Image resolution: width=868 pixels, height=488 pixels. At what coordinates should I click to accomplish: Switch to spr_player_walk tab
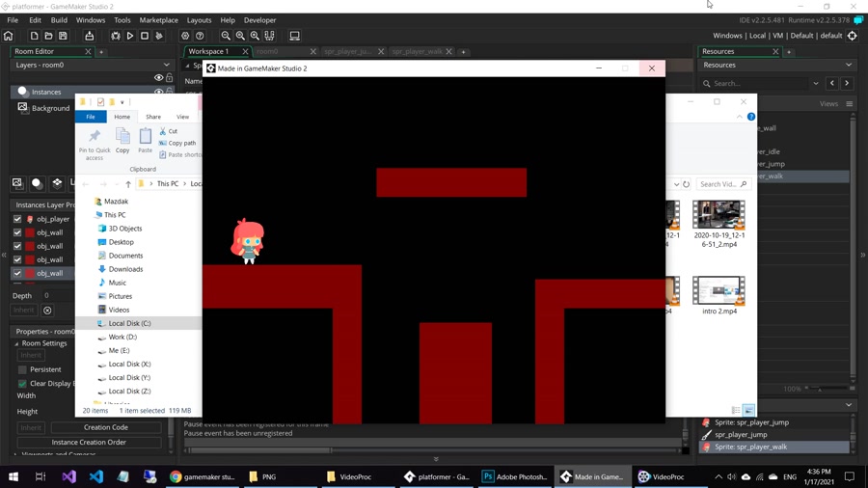tap(417, 51)
